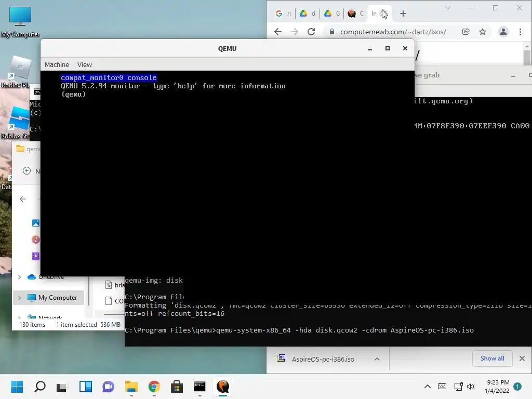Switch to the Google tab in Chrome
This screenshot has height=399, width=532.
tap(283, 14)
